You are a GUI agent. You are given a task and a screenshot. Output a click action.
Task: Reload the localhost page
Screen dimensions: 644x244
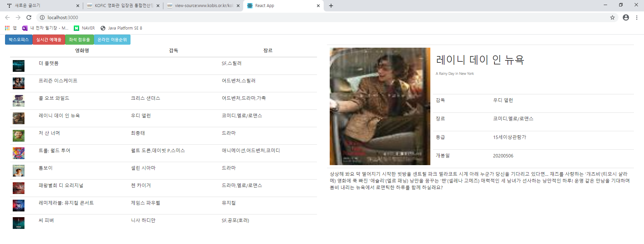(29, 17)
